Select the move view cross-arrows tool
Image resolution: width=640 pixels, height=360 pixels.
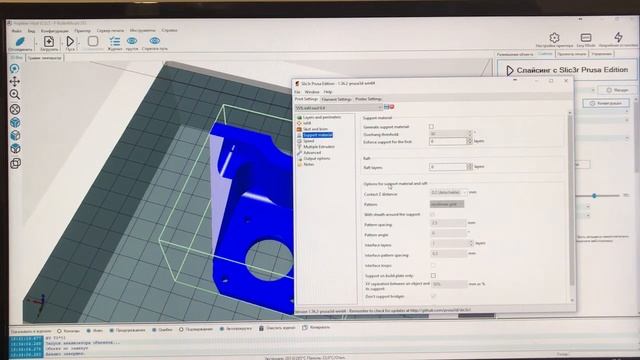pyautogui.click(x=15, y=82)
